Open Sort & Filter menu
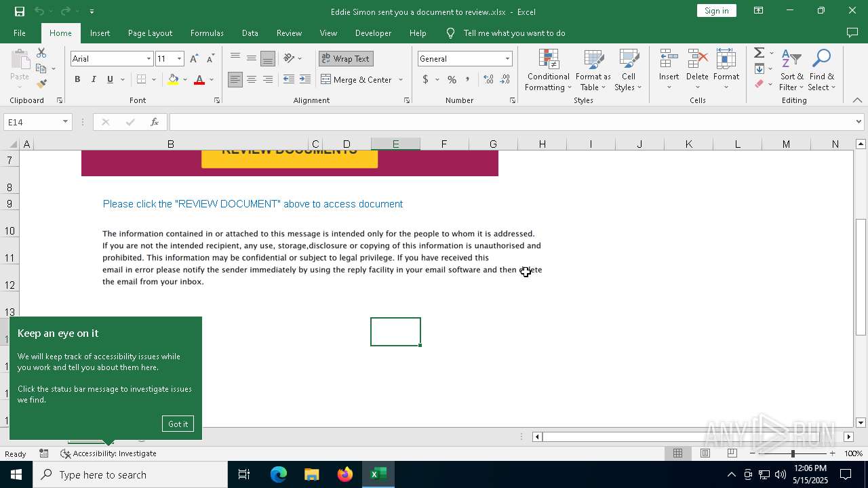 pyautogui.click(x=791, y=70)
